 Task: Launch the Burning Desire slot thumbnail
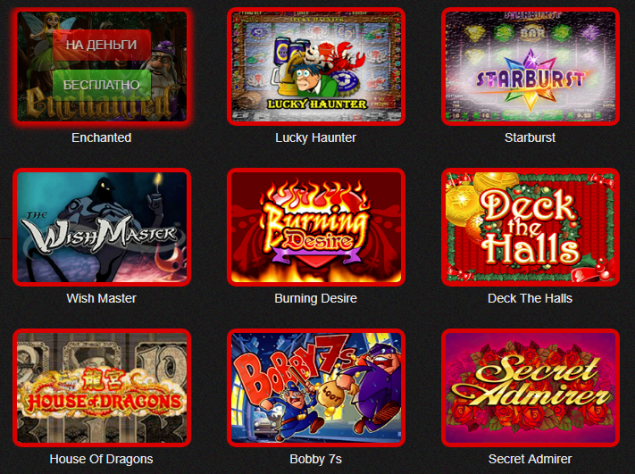316,227
